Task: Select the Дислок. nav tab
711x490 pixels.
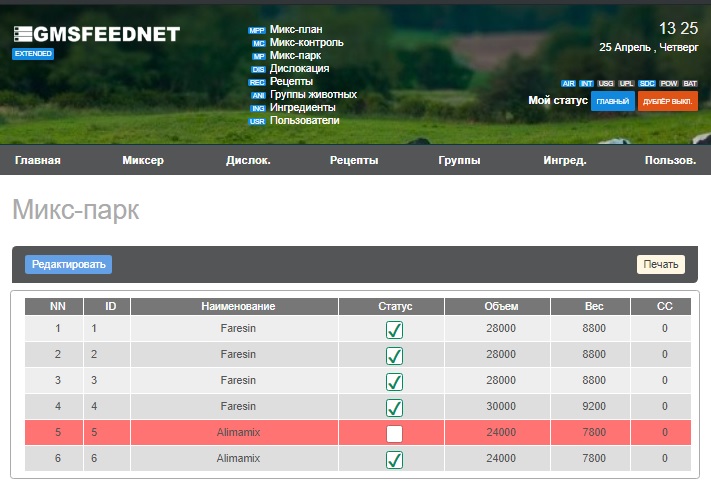Action: coord(248,160)
